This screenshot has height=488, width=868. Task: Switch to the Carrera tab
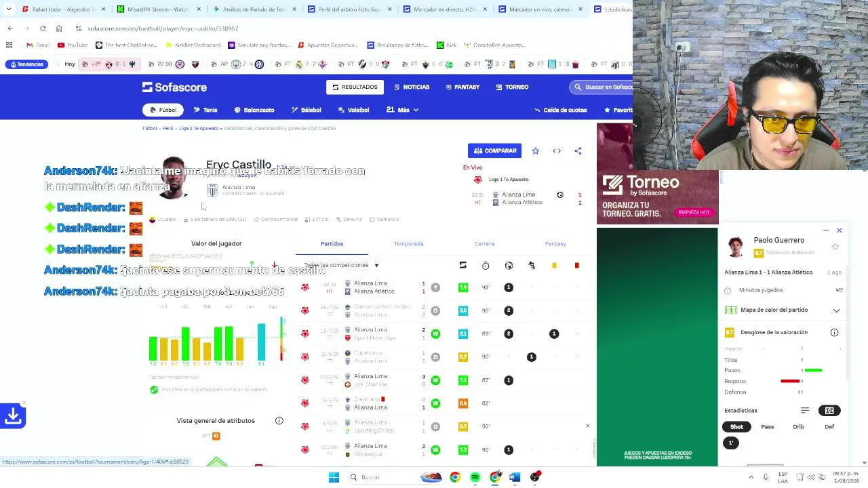point(484,244)
